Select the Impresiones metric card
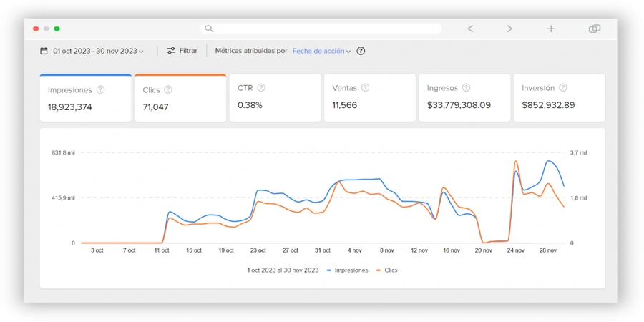 pyautogui.click(x=85, y=98)
